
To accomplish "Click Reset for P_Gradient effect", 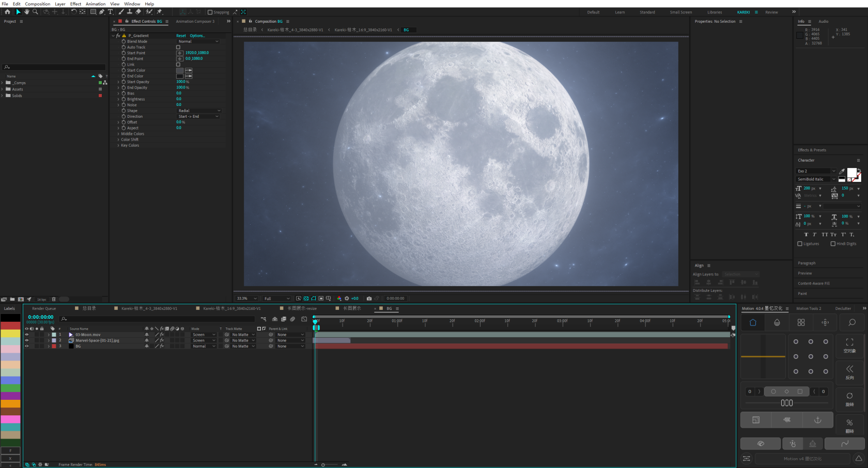I will 181,36.
